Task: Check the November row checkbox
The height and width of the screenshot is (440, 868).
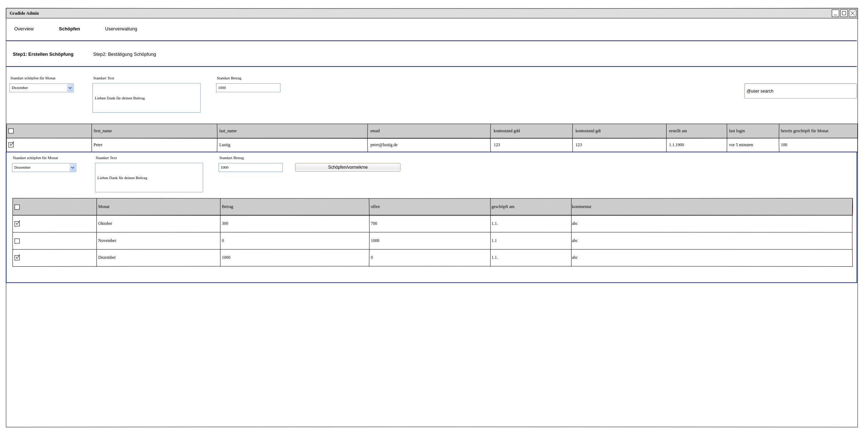Action: click(x=17, y=241)
